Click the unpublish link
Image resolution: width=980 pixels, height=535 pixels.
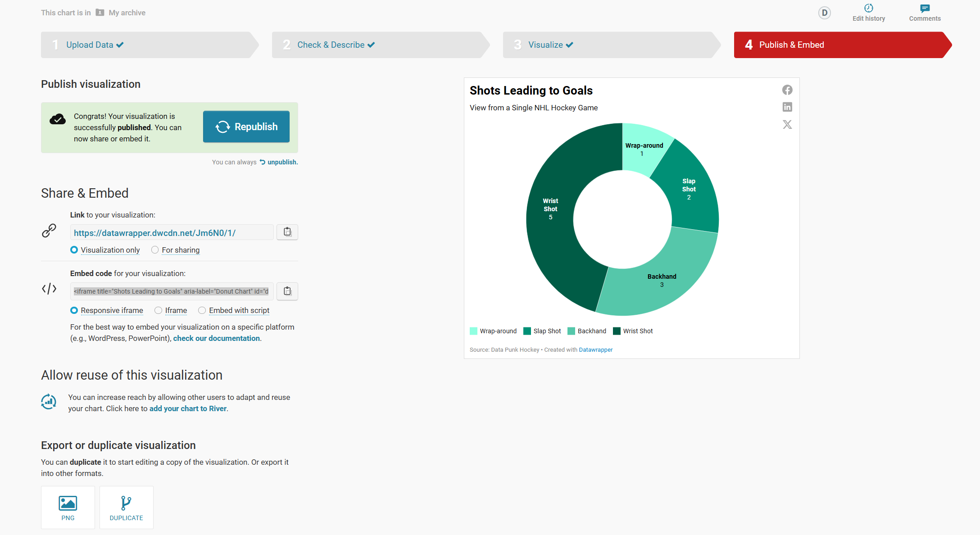click(282, 162)
